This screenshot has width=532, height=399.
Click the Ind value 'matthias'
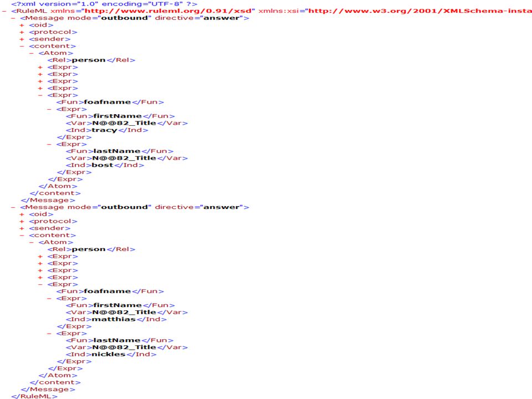point(114,319)
